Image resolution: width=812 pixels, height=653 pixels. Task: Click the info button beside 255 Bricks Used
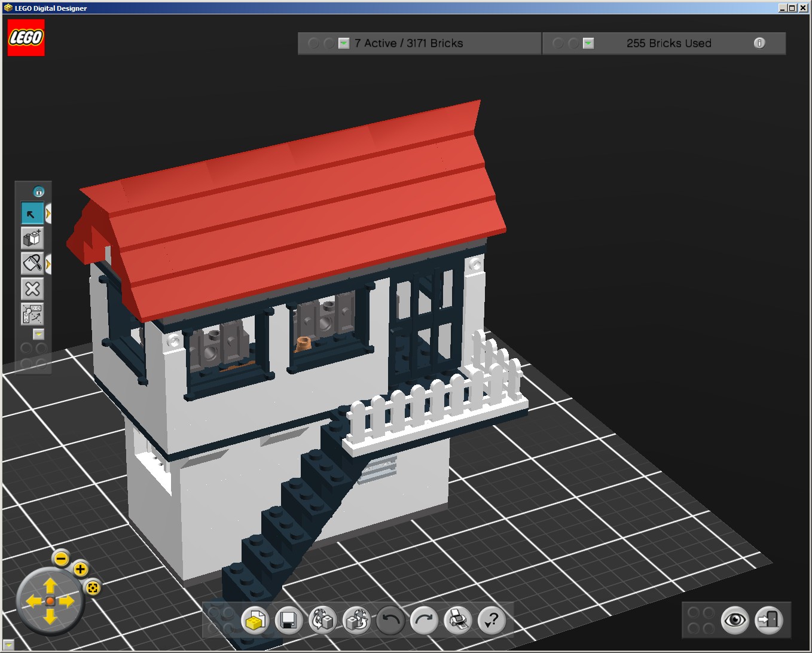pos(760,43)
